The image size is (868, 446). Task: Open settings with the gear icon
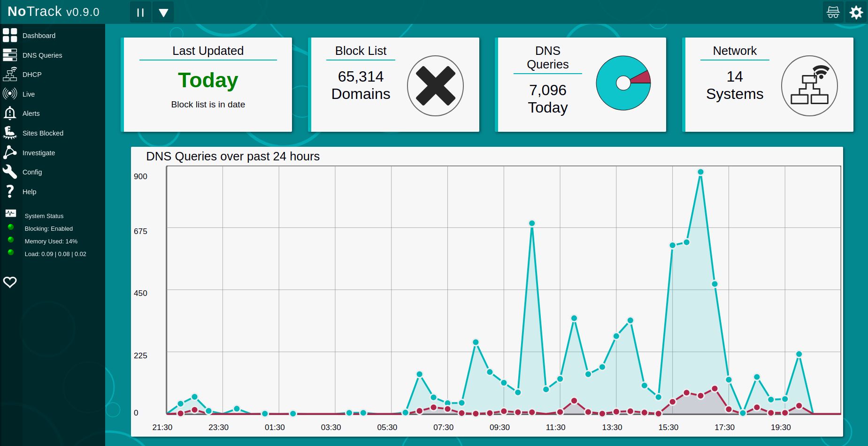click(x=856, y=12)
